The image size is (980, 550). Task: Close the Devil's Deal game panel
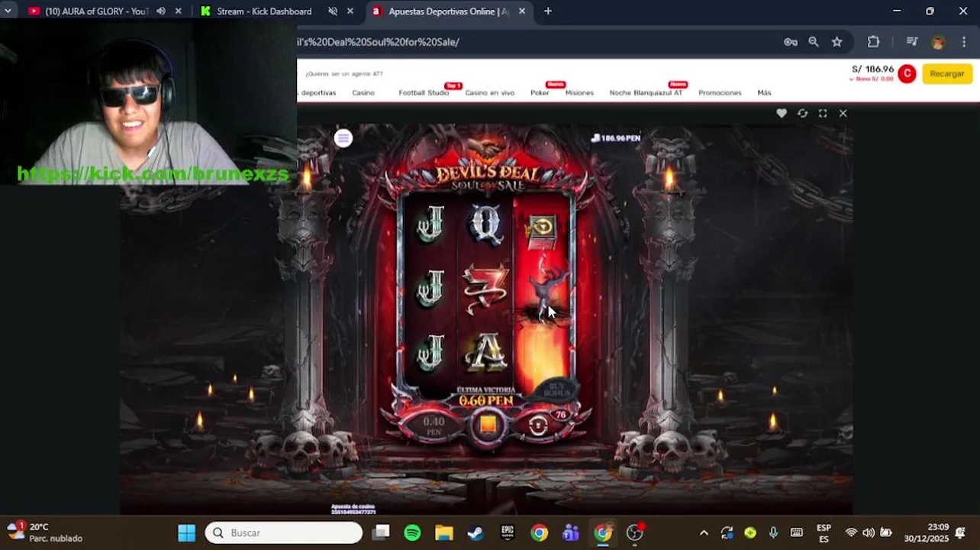(843, 113)
